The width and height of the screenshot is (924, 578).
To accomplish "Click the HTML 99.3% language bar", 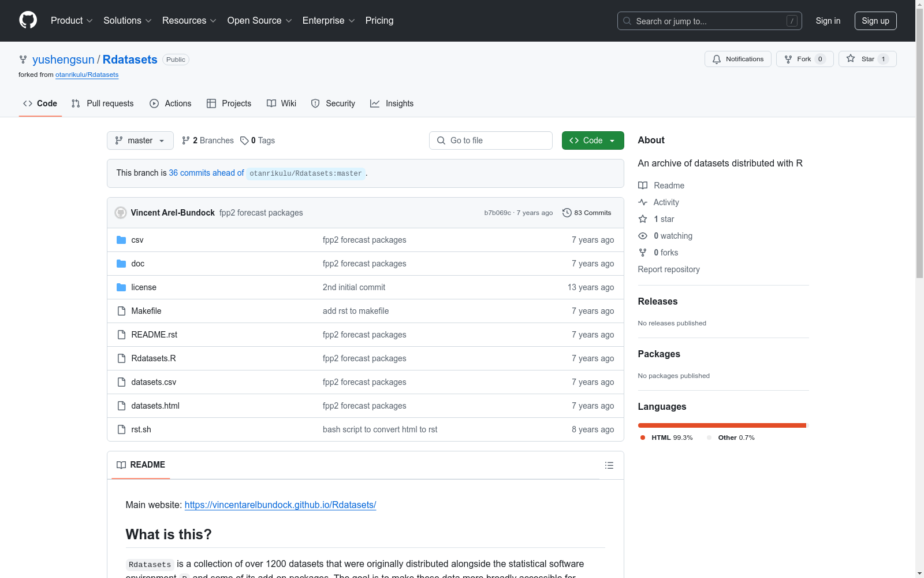I will 722,425.
